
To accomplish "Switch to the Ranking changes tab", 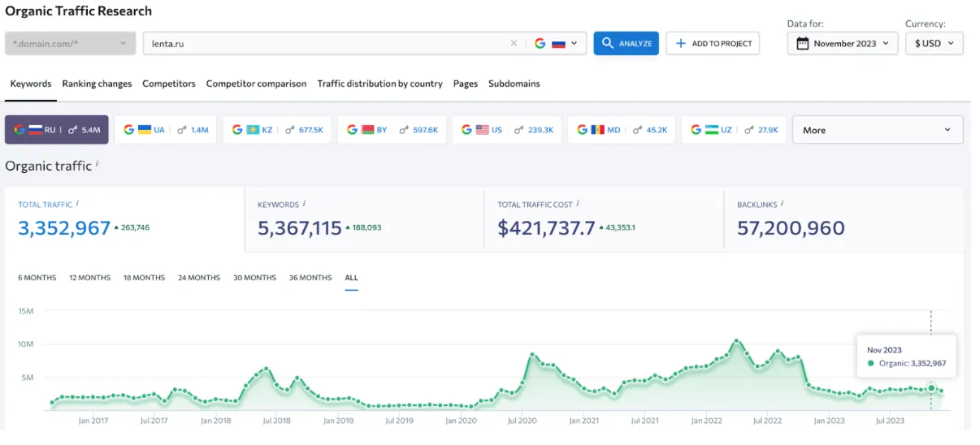I will (97, 84).
